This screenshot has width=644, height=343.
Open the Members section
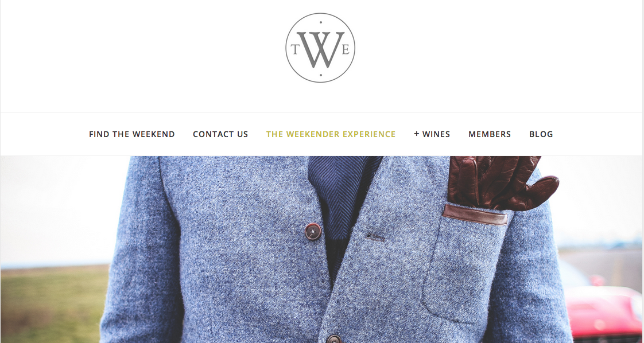coord(490,134)
